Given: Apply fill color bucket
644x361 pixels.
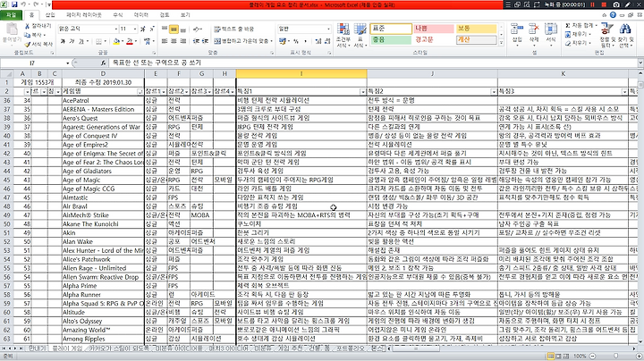Looking at the screenshot, I should pos(116,41).
